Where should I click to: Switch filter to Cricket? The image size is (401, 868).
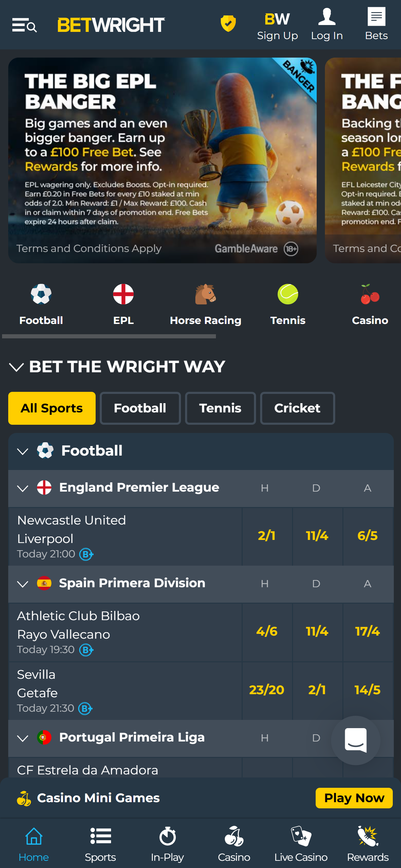click(x=297, y=408)
